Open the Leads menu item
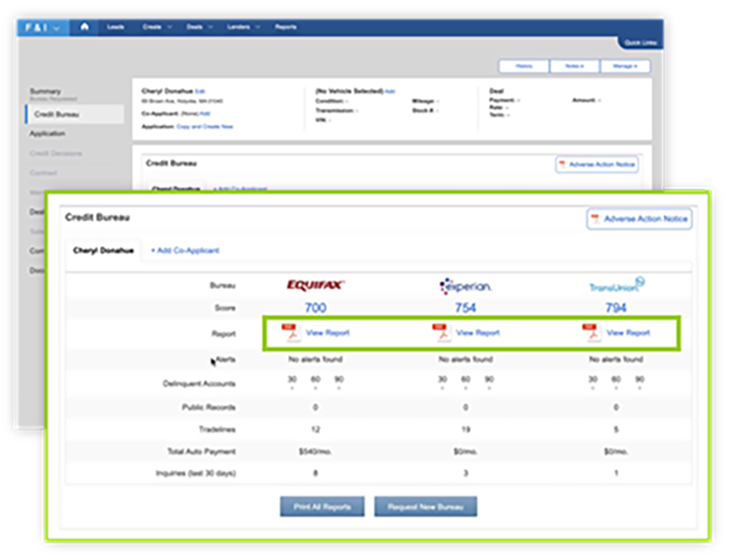The width and height of the screenshot is (729, 560). pos(116,27)
